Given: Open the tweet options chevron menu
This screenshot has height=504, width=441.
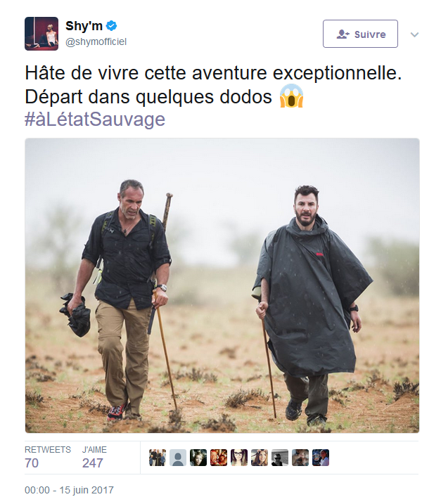Looking at the screenshot, I should click(x=414, y=34).
